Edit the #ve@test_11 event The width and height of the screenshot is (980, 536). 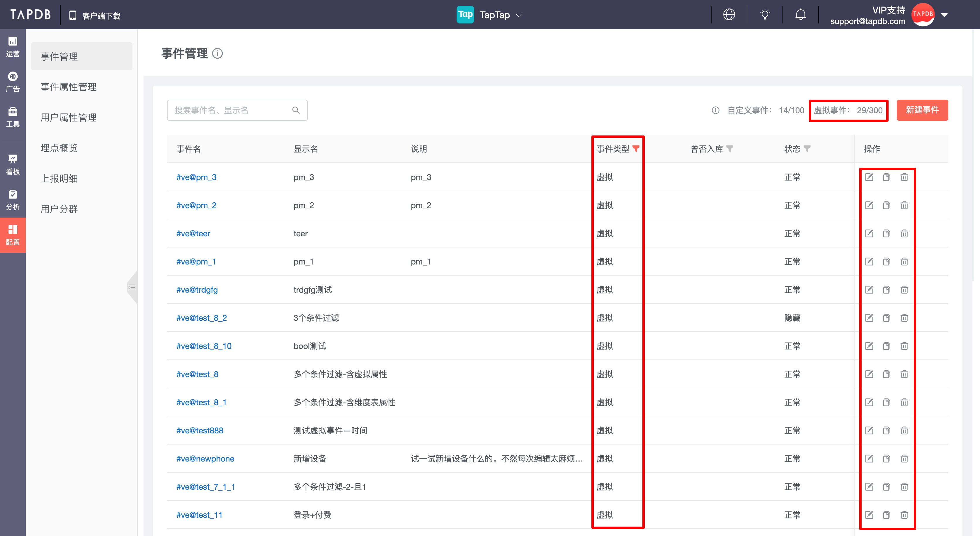pos(869,515)
